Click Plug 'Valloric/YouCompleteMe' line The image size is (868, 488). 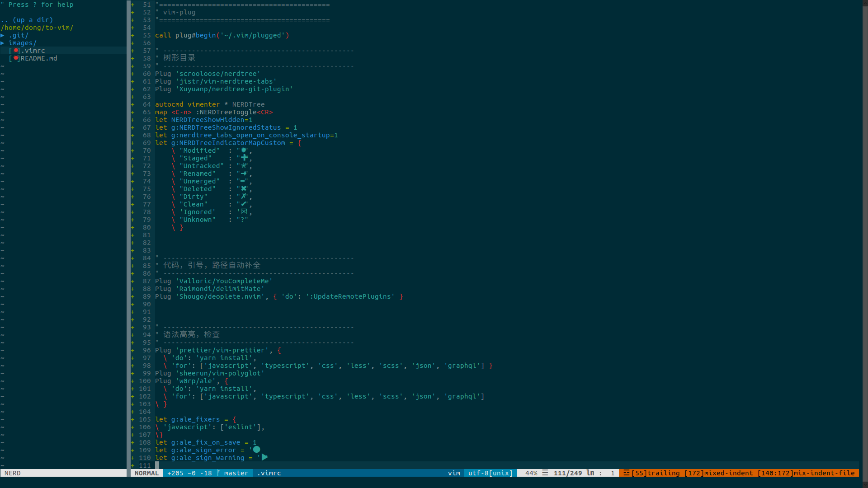pos(213,281)
